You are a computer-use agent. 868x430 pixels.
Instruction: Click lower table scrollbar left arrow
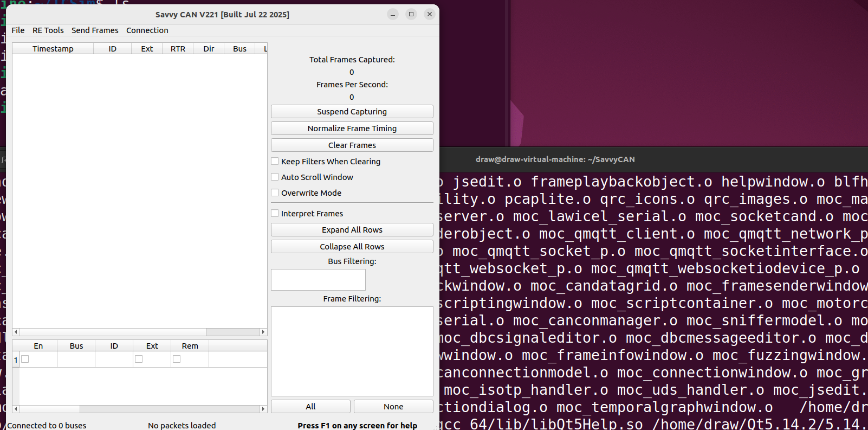(16, 409)
